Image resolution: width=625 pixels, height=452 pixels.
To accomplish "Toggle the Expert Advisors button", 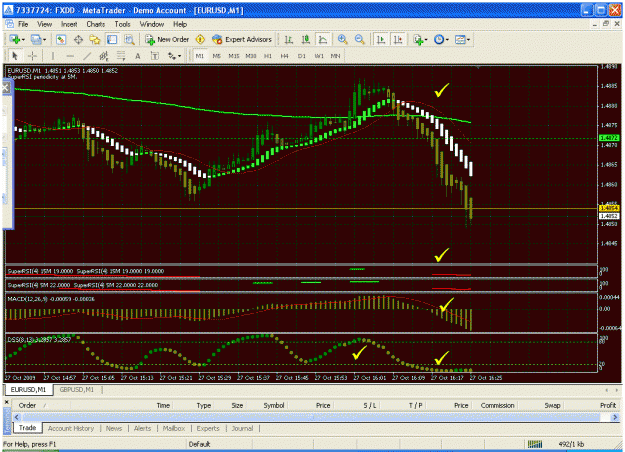I will [242, 39].
